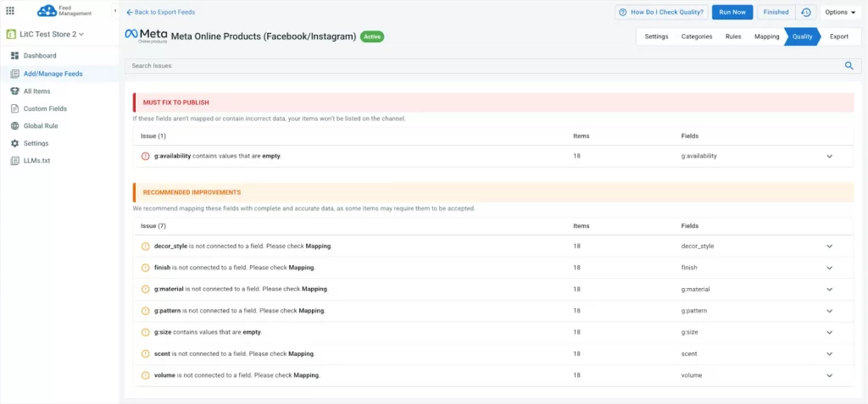This screenshot has height=404, width=868.
Task: Click the Issue (1) column header
Action: pyautogui.click(x=153, y=136)
